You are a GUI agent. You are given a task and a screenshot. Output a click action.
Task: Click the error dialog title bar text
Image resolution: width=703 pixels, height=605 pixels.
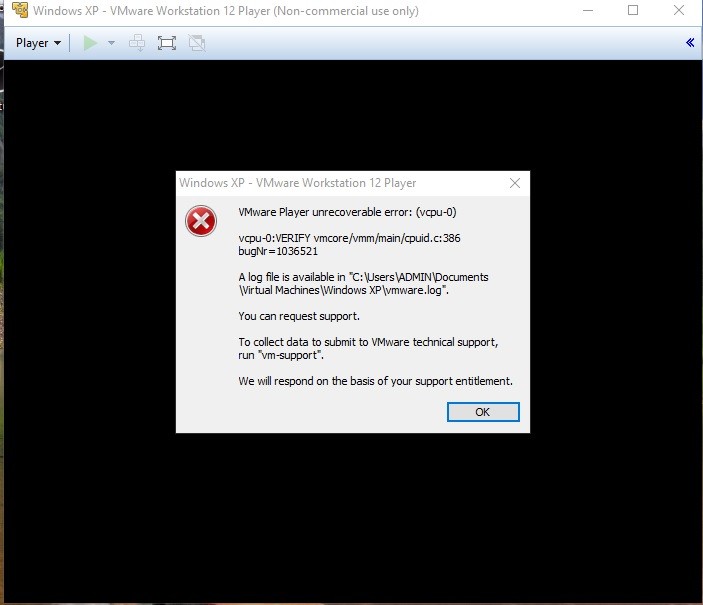click(x=298, y=183)
